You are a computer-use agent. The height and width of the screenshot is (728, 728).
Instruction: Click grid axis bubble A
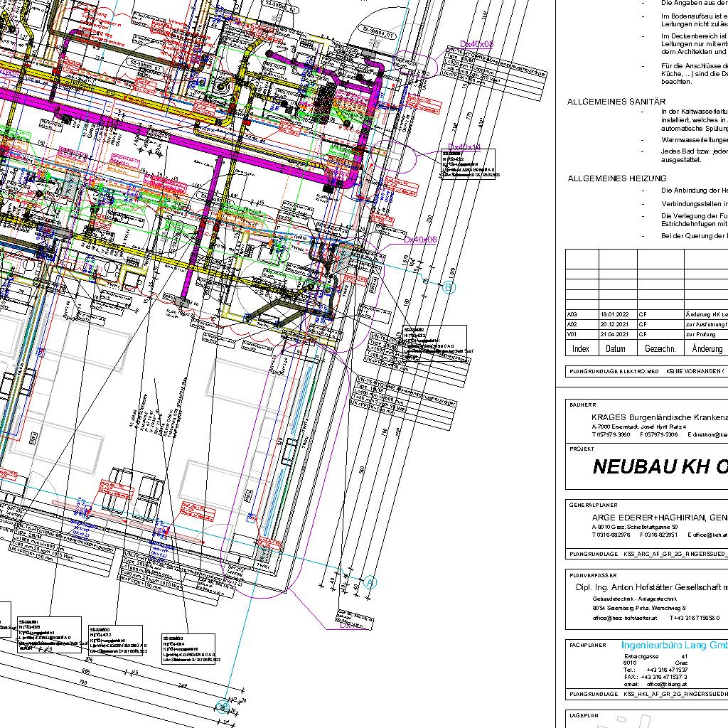click(370, 582)
